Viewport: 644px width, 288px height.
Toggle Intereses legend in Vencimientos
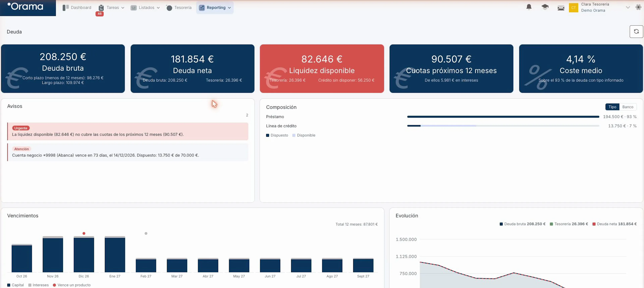click(38, 285)
